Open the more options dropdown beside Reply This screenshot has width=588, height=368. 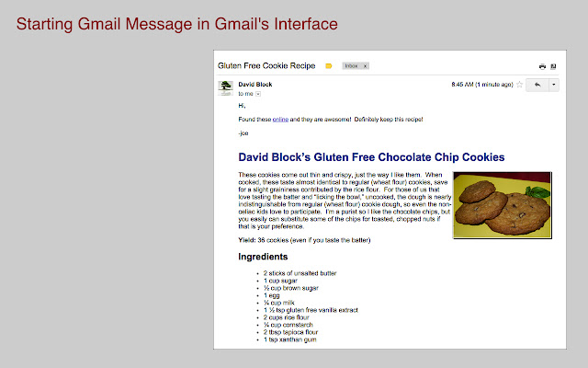[x=554, y=85]
